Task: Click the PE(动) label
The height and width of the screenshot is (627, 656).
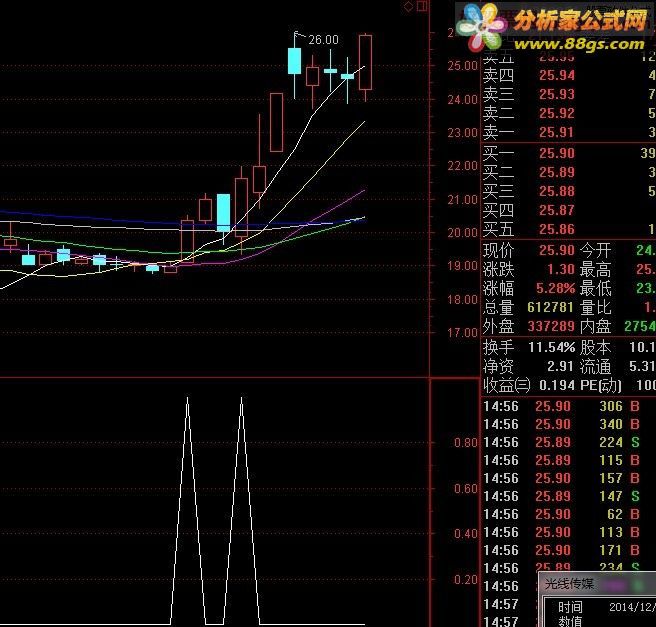Action: pyautogui.click(x=601, y=385)
